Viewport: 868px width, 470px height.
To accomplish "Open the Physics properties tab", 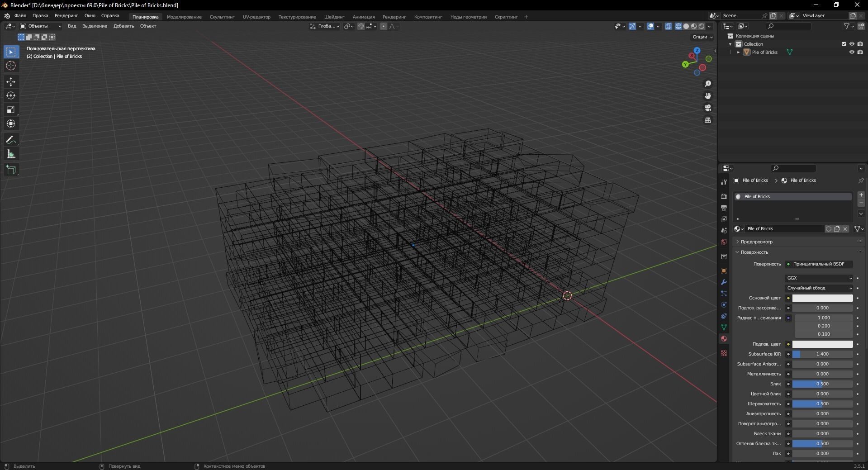I will pyautogui.click(x=724, y=305).
